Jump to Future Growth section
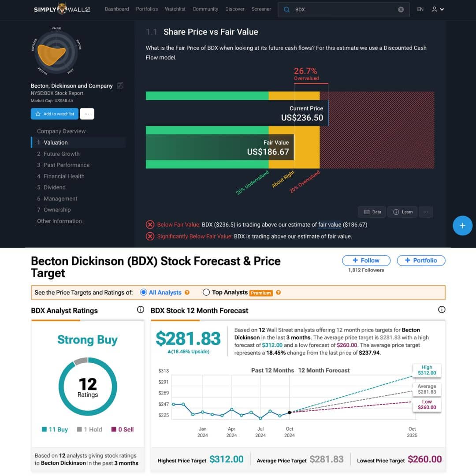The width and height of the screenshot is (476, 476). point(58,154)
